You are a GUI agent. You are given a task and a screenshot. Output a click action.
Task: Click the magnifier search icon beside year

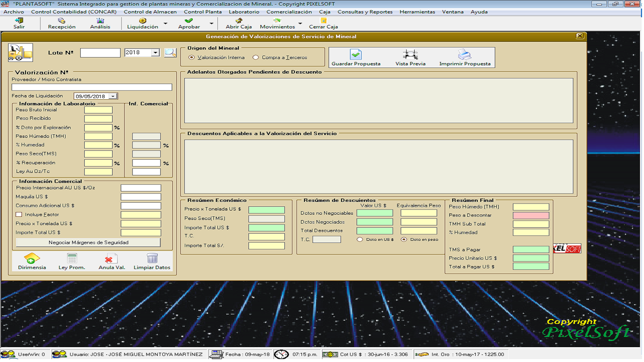click(170, 53)
